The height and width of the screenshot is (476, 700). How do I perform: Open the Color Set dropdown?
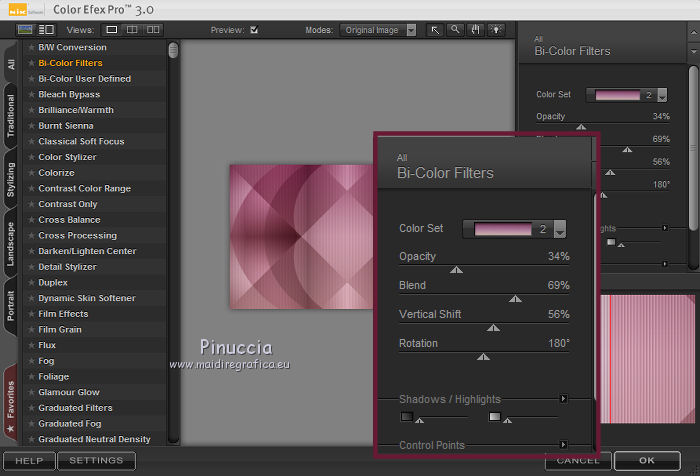tap(559, 230)
